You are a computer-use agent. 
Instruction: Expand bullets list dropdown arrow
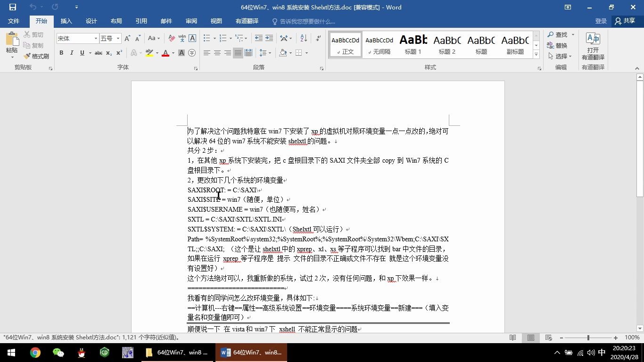[x=215, y=38]
